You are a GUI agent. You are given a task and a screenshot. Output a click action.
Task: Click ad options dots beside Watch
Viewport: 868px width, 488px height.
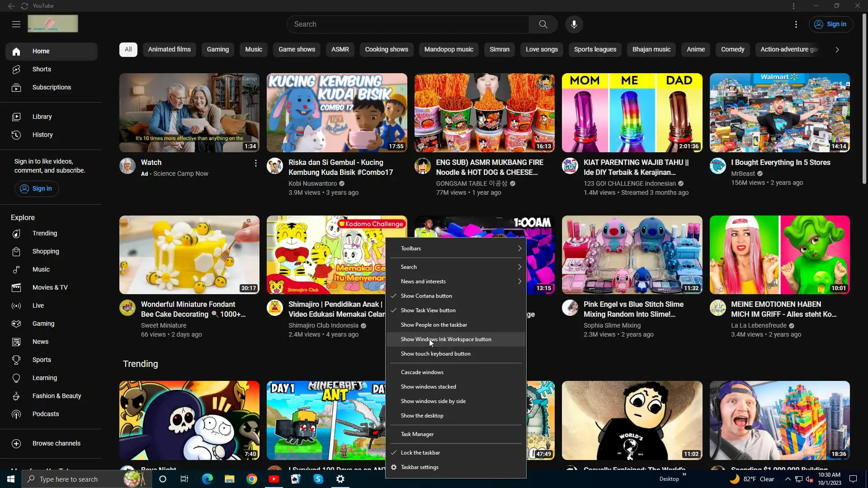pos(255,163)
